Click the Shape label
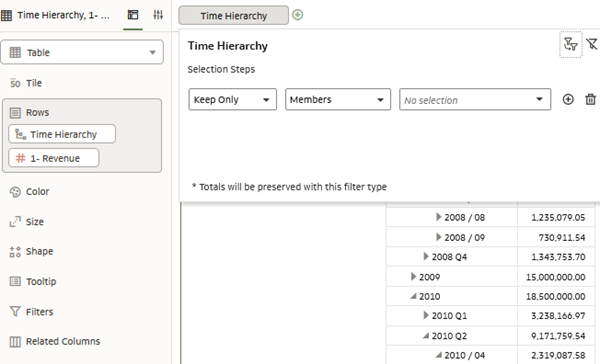The height and width of the screenshot is (364, 600). pyautogui.click(x=39, y=251)
